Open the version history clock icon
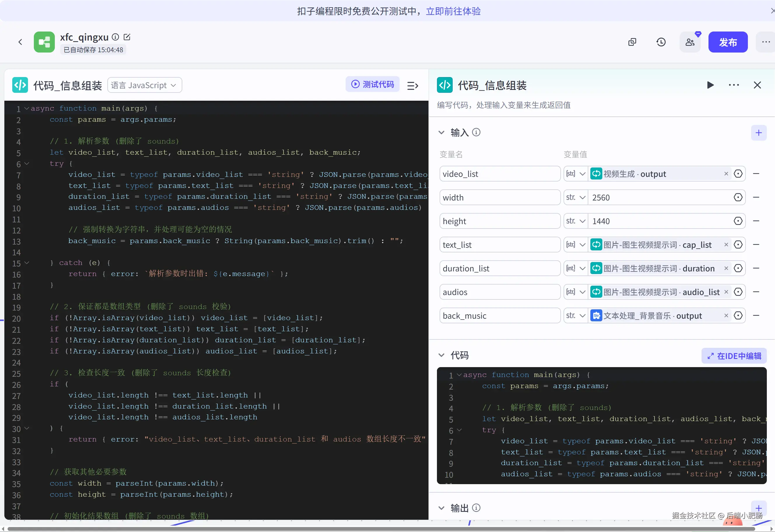Screen dimensions: 775x532 661,42
